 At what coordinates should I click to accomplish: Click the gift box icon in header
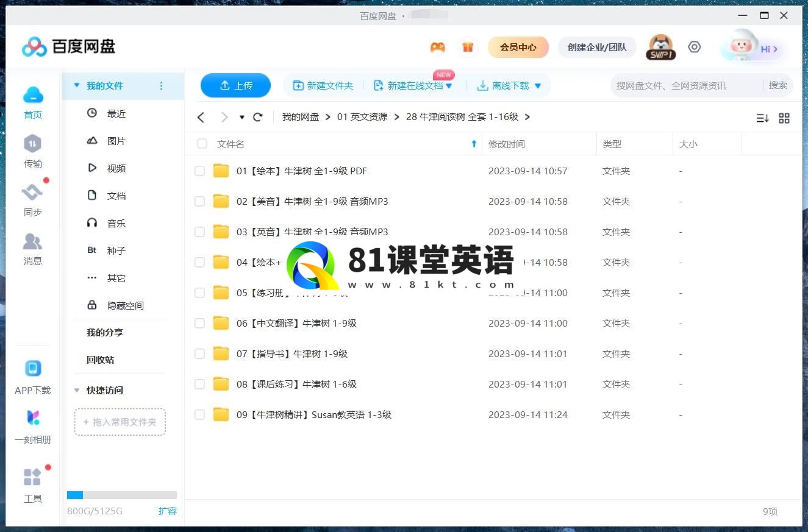pos(468,47)
